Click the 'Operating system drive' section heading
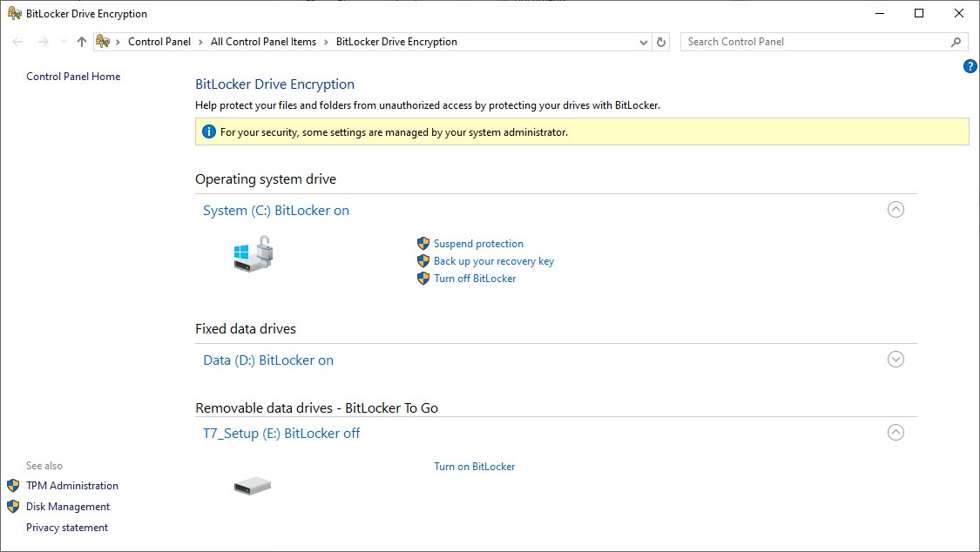 [x=266, y=179]
